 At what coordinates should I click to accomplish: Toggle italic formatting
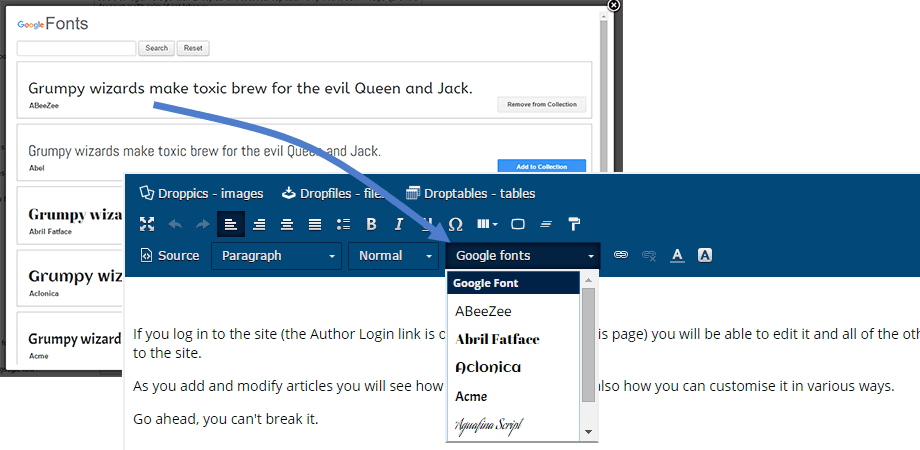click(399, 224)
